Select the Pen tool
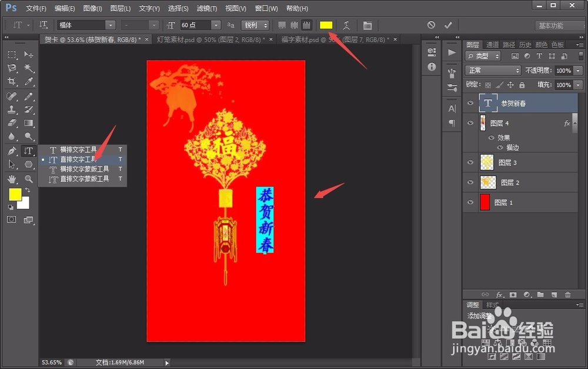 (x=12, y=151)
